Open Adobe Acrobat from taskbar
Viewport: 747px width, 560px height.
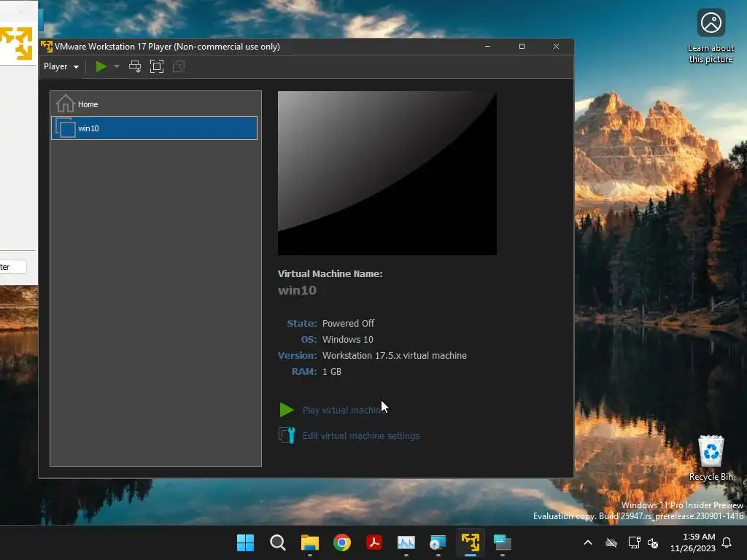pyautogui.click(x=374, y=542)
